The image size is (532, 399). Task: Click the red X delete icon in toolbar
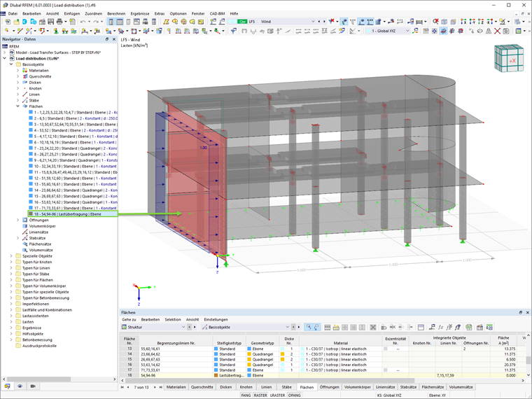click(x=497, y=31)
